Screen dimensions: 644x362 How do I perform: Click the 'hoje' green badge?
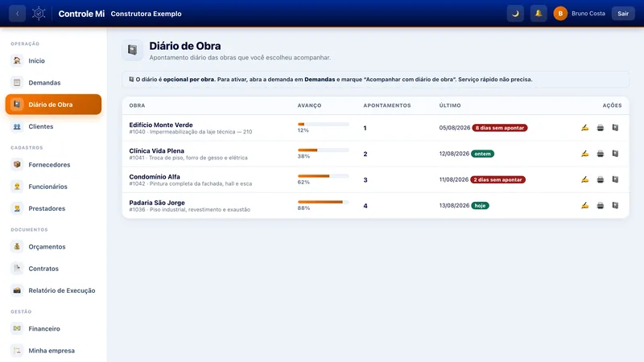click(480, 205)
